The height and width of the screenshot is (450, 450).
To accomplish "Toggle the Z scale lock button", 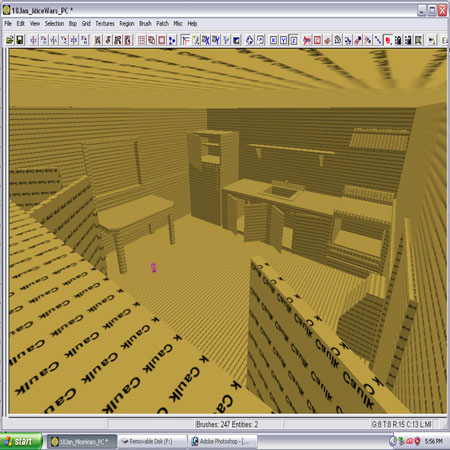I will coord(294,40).
